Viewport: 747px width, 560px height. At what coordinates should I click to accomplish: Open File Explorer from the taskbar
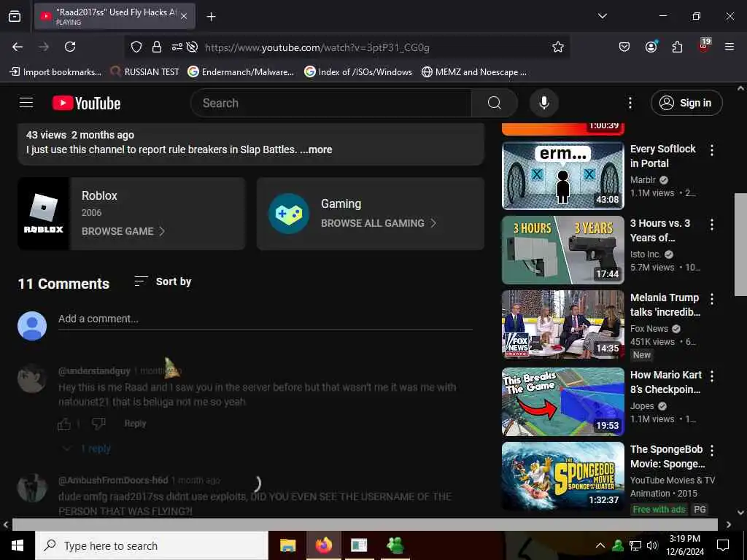coord(287,545)
